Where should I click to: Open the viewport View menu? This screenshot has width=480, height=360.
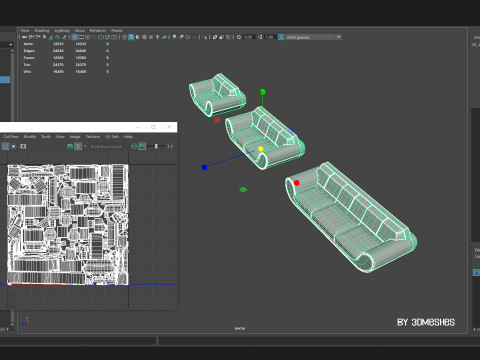click(x=25, y=30)
